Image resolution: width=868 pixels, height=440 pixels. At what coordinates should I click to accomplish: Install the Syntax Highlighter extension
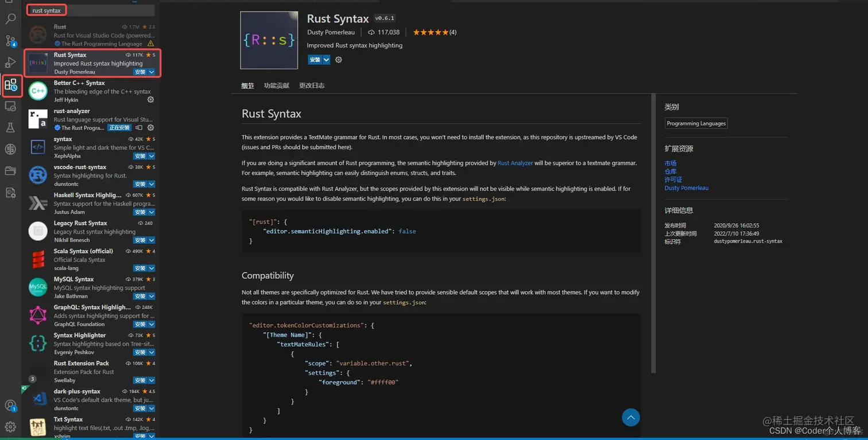(140, 353)
